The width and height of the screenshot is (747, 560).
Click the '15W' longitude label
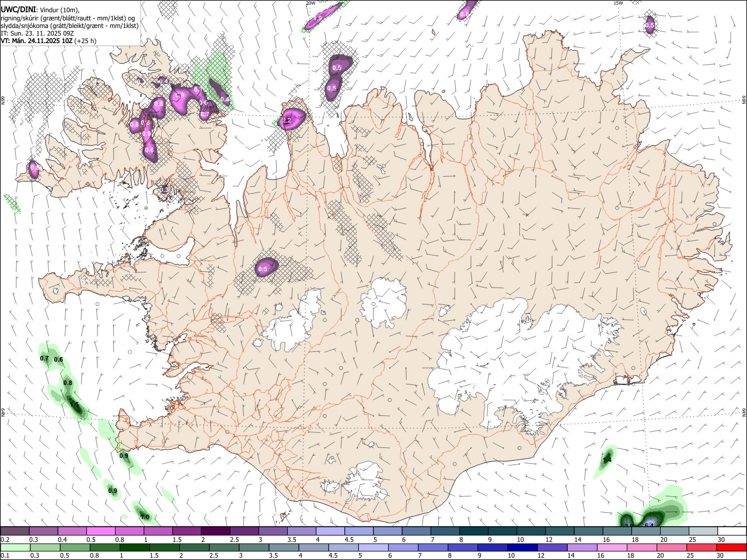(618, 3)
